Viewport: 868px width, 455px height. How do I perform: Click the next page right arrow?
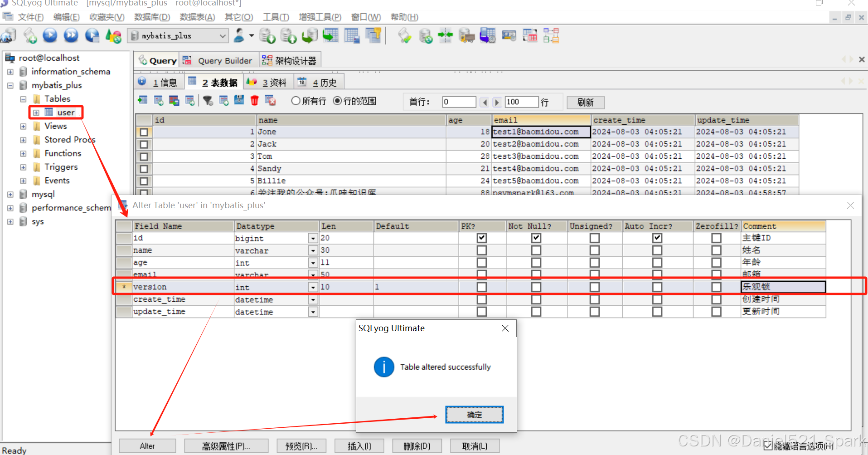pos(497,102)
